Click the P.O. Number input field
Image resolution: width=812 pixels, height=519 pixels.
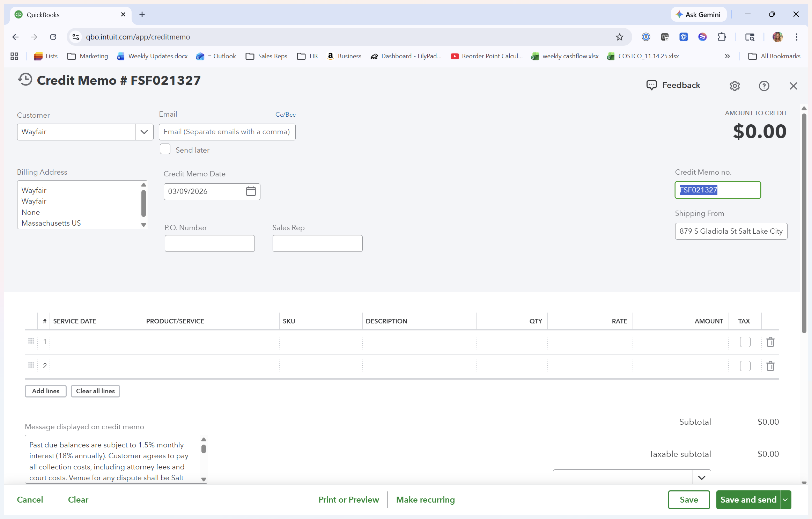tap(209, 243)
